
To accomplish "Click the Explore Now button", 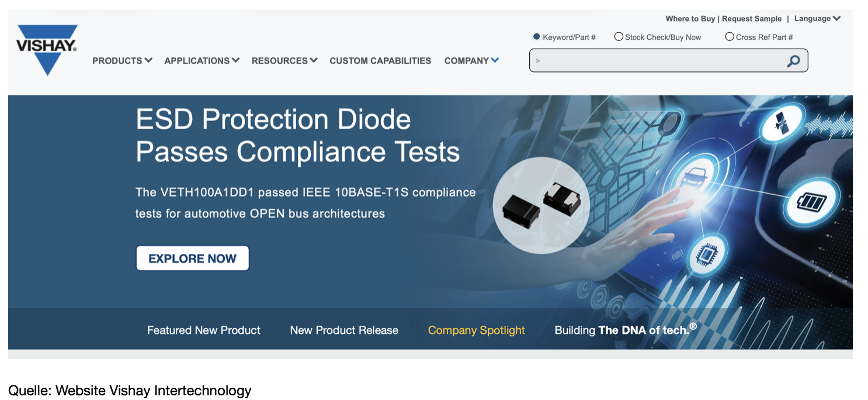I will pos(193,258).
